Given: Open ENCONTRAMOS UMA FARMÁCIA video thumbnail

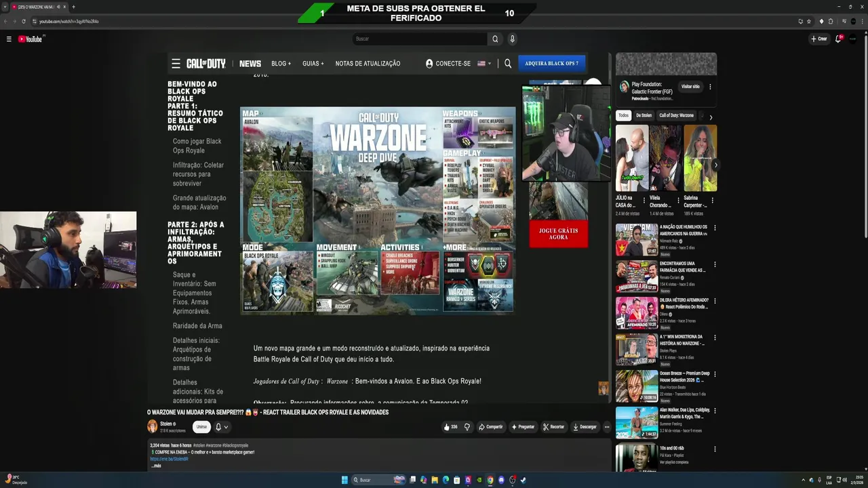Looking at the screenshot, I should pos(637,277).
